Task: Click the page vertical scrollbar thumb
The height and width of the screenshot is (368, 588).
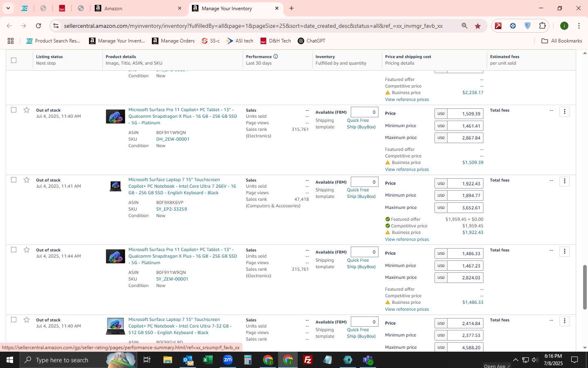Action: coord(585,287)
